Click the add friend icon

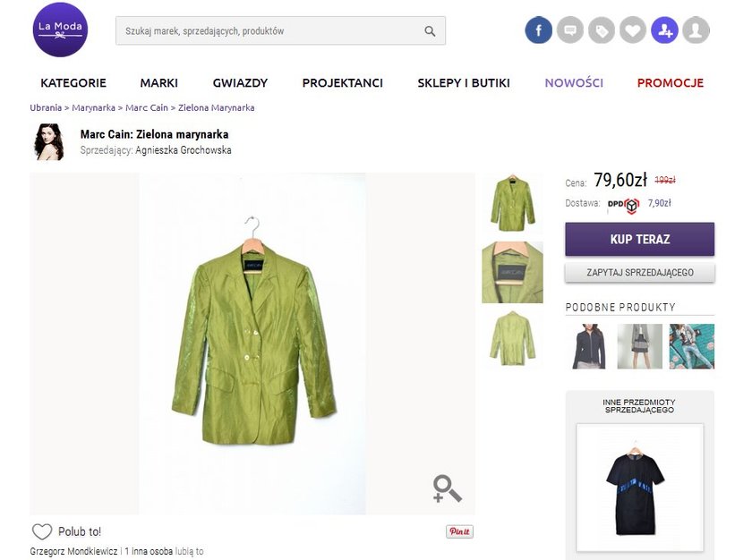point(664,30)
